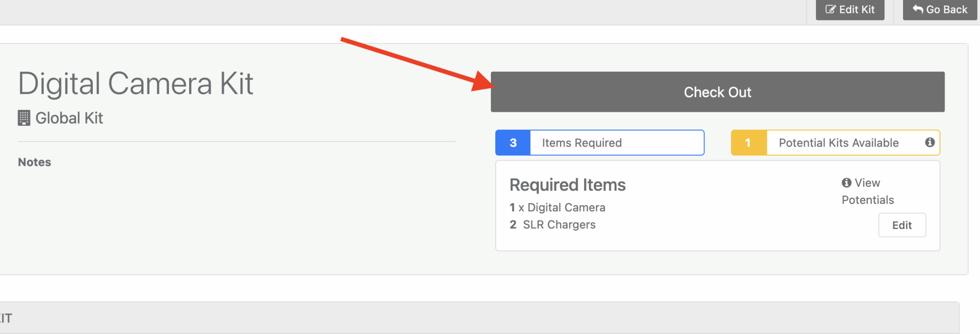Open the View Potentials link
The height and width of the screenshot is (334, 980).
(x=867, y=191)
